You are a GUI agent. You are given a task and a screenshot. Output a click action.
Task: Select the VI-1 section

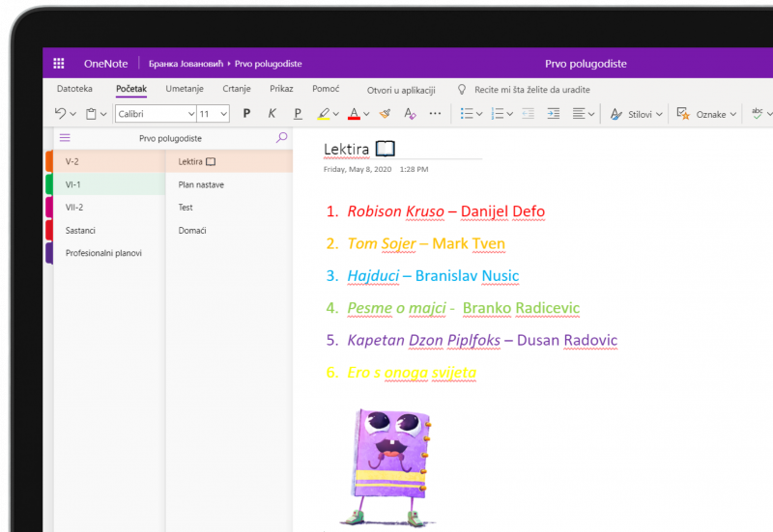(109, 184)
